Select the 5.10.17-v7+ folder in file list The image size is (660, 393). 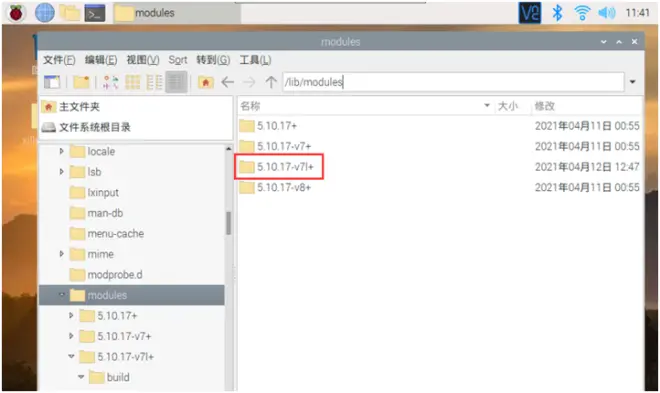tap(275, 146)
